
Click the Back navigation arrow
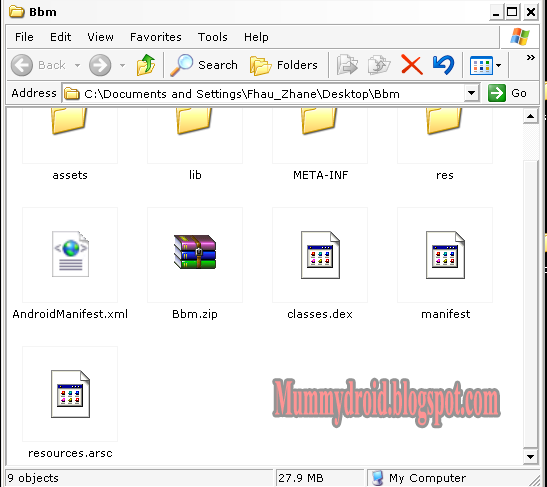click(22, 65)
